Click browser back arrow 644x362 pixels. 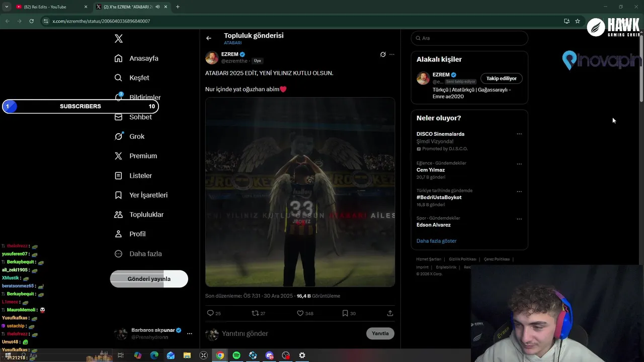[x=7, y=21]
